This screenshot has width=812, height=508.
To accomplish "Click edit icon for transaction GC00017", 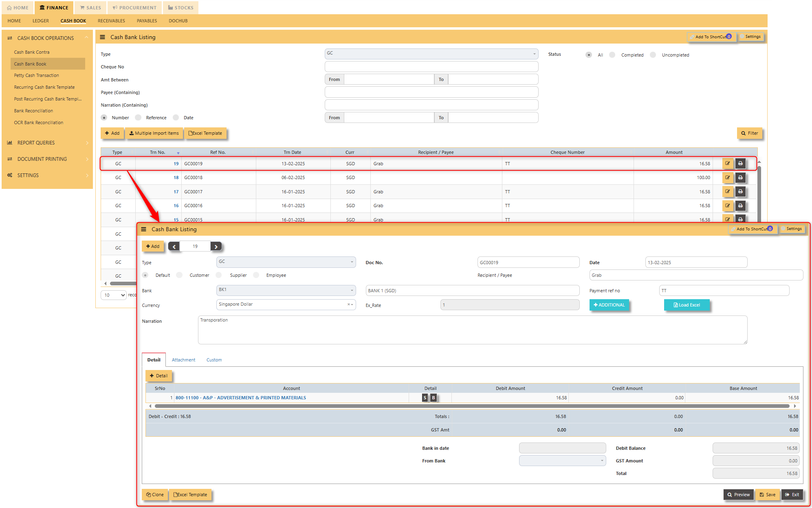I will point(727,191).
